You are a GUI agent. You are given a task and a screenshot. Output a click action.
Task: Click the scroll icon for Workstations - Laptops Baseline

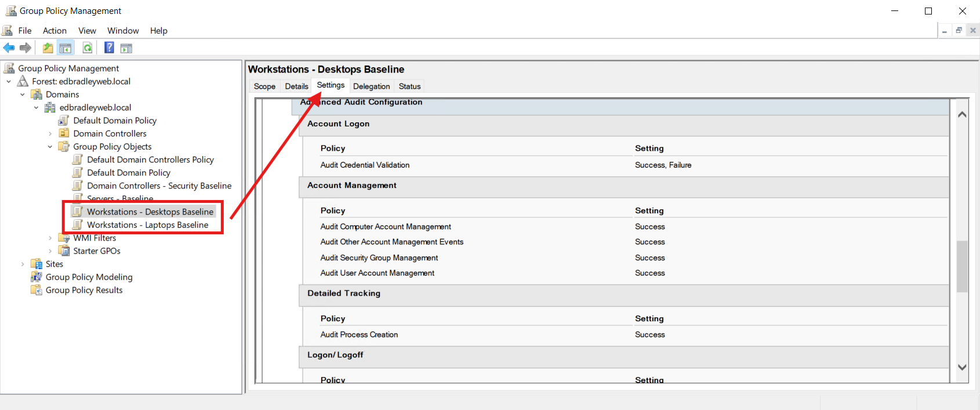[x=78, y=225]
